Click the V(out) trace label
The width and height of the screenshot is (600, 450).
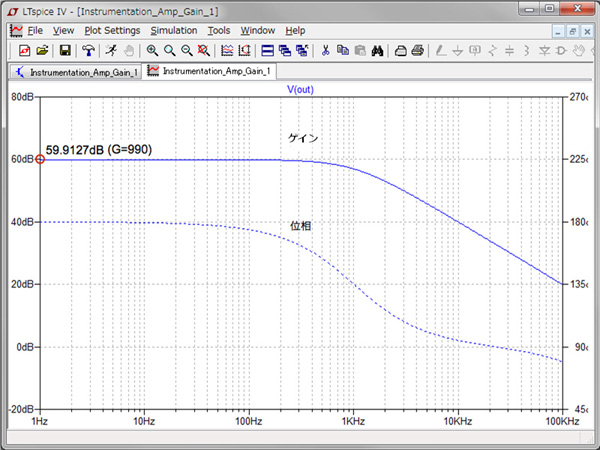pyautogui.click(x=300, y=89)
